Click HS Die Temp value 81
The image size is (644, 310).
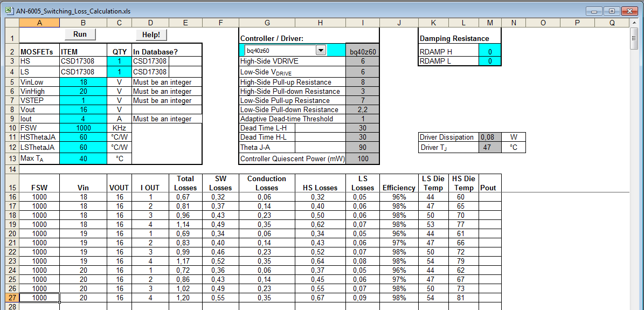point(463,298)
